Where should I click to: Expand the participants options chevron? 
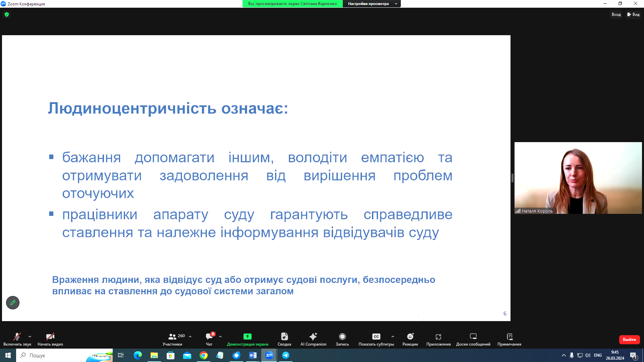click(190, 337)
